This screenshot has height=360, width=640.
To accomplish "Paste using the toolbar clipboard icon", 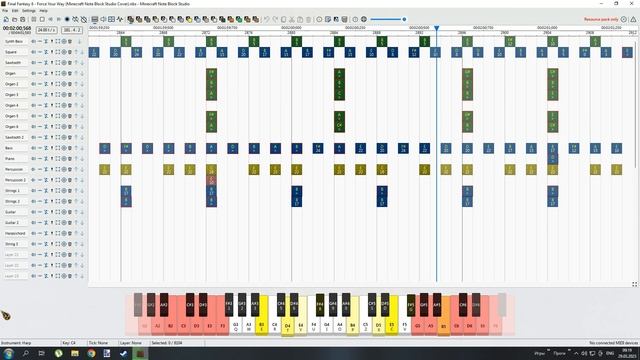I will click(x=300, y=19).
